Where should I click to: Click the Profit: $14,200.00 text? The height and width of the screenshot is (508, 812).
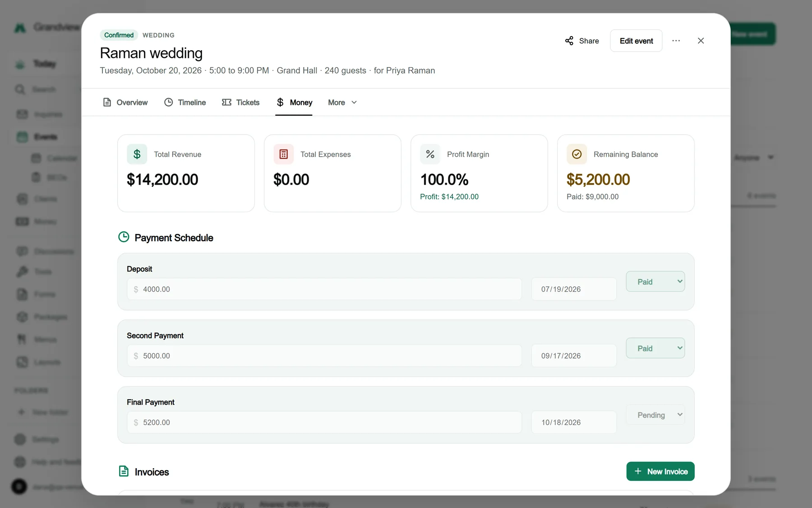[449, 197]
